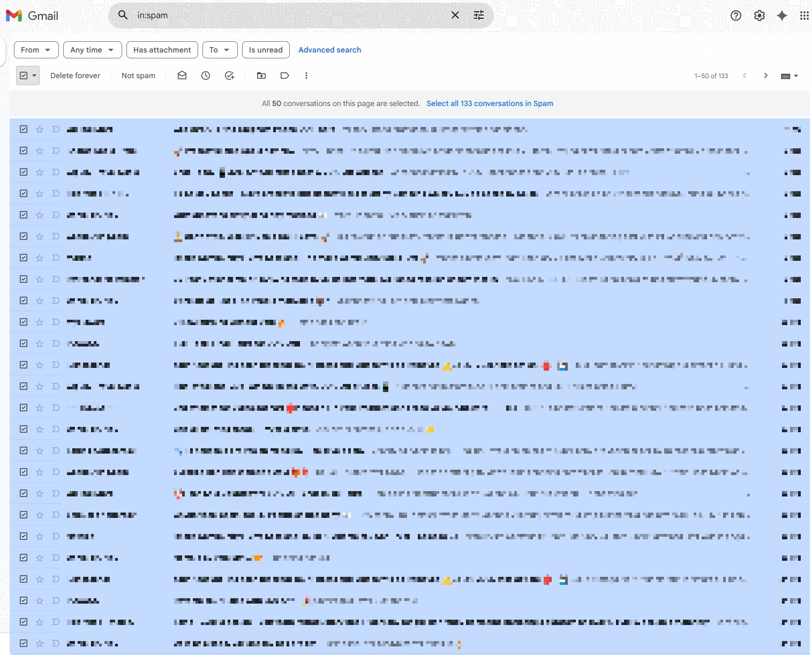Select all 133 conversations in Spam
This screenshot has width=812, height=655.
490,103
